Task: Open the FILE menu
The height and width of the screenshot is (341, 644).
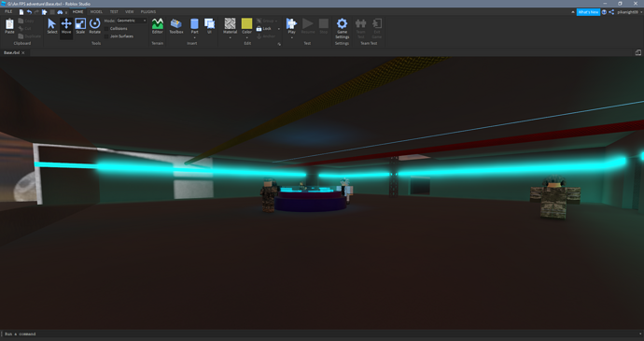Action: 8,12
